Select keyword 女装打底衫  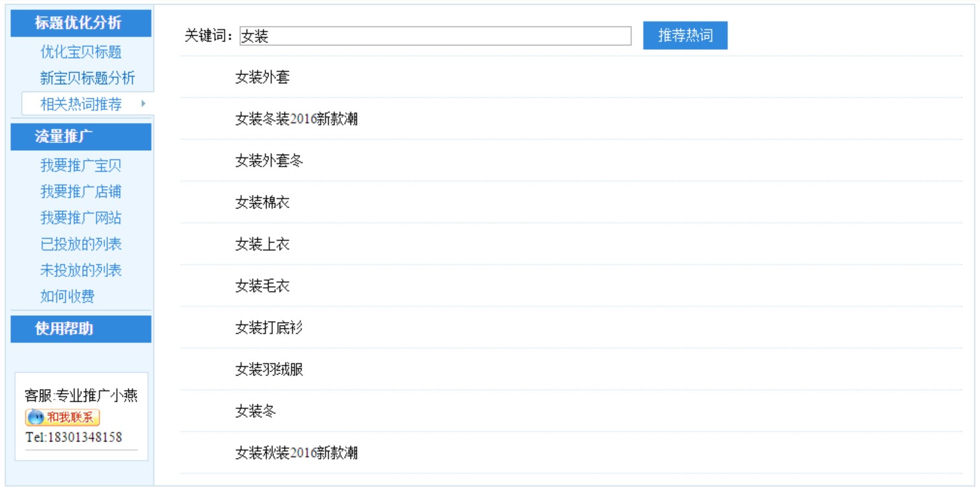point(269,328)
